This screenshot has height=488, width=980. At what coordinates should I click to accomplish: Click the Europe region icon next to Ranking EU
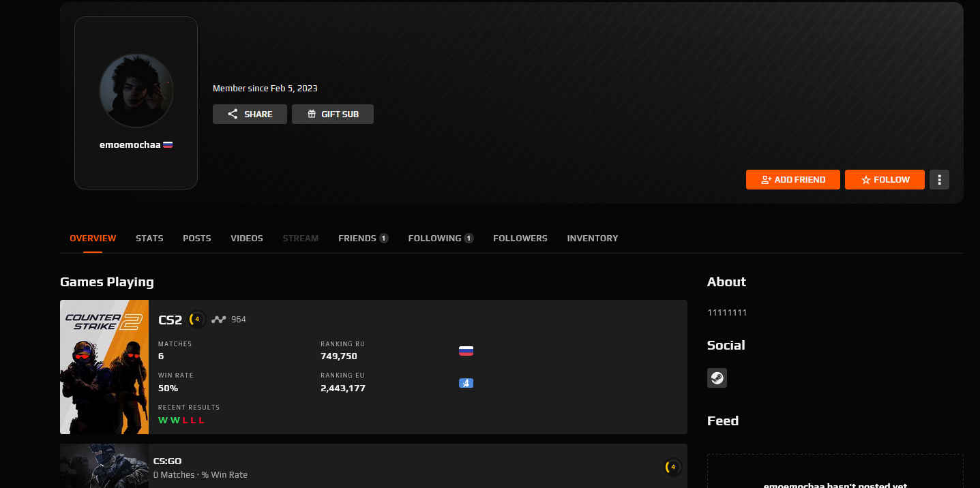[x=466, y=383]
